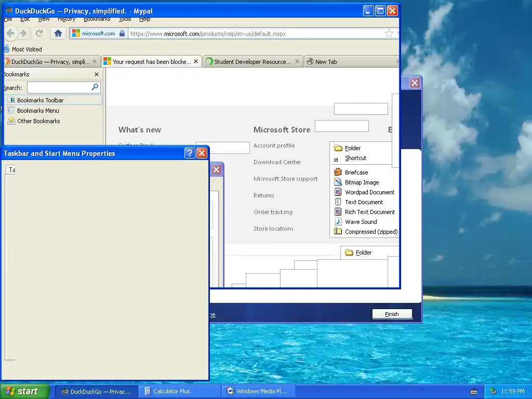532x399 pixels.
Task: Open the History menu
Action: pos(66,19)
